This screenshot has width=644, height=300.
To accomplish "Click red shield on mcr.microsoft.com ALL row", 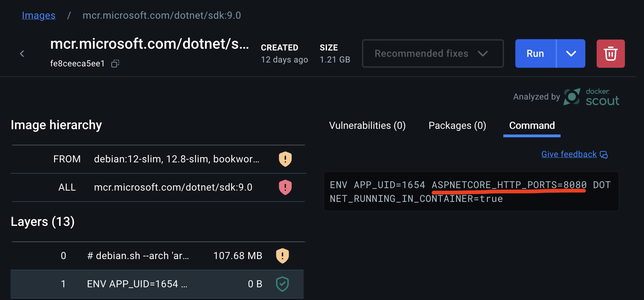I will pyautogui.click(x=285, y=187).
